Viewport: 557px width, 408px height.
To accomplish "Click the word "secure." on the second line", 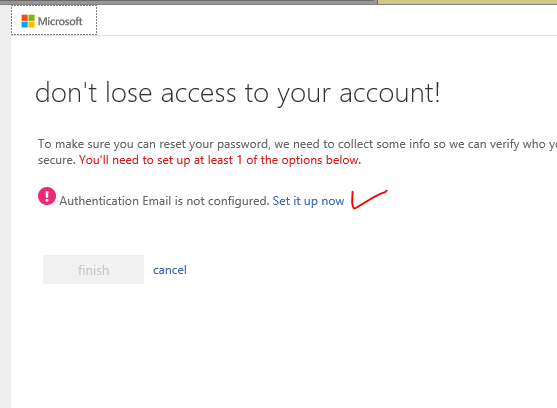I will [57, 160].
